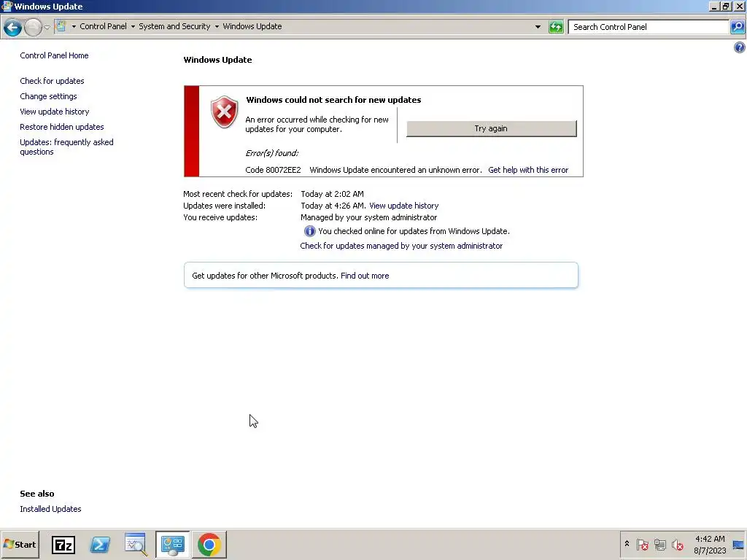This screenshot has height=560, width=747.
Task: Click the green refresh icon
Action: point(556,27)
